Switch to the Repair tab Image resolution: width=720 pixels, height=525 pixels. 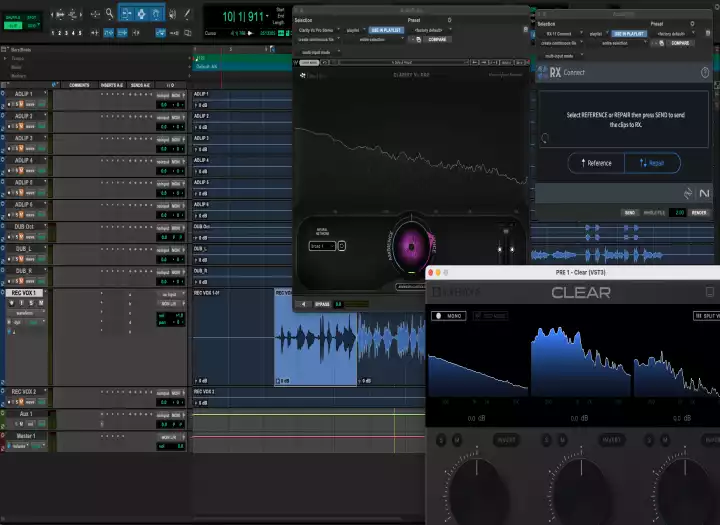coord(653,163)
